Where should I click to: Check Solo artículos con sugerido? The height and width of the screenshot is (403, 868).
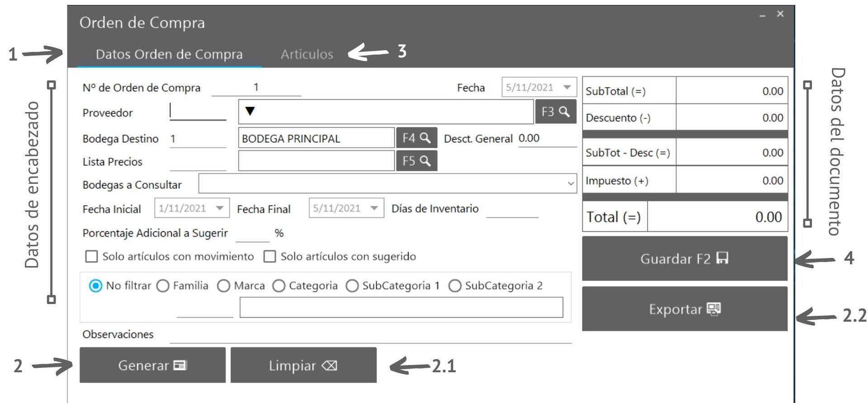[x=270, y=257]
